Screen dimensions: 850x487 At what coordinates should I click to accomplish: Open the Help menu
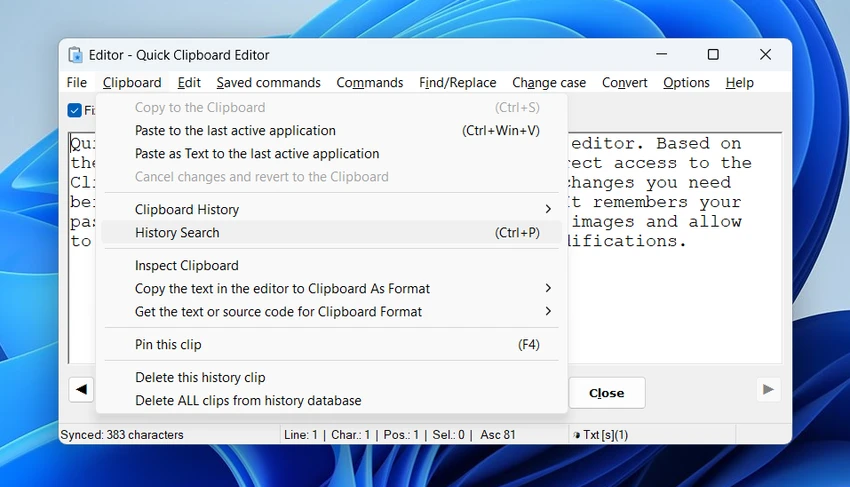click(739, 82)
